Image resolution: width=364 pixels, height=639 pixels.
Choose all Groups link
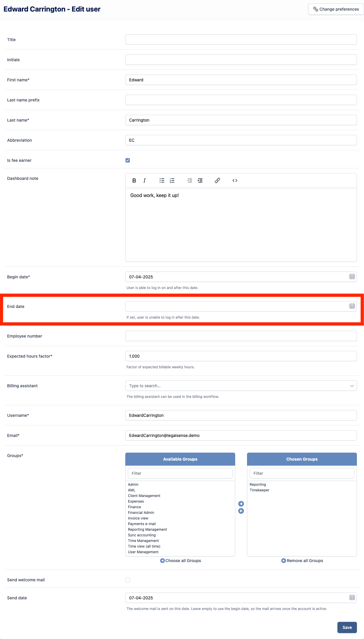coord(181,561)
